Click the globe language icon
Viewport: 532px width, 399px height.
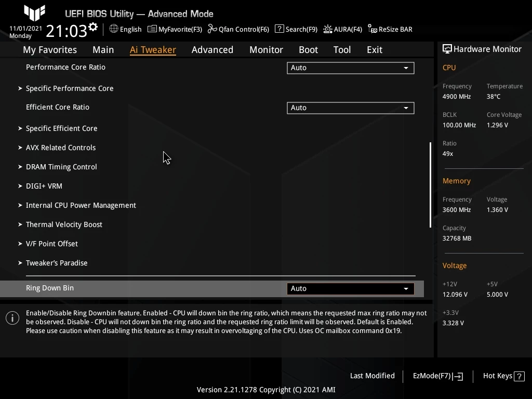coord(114,29)
